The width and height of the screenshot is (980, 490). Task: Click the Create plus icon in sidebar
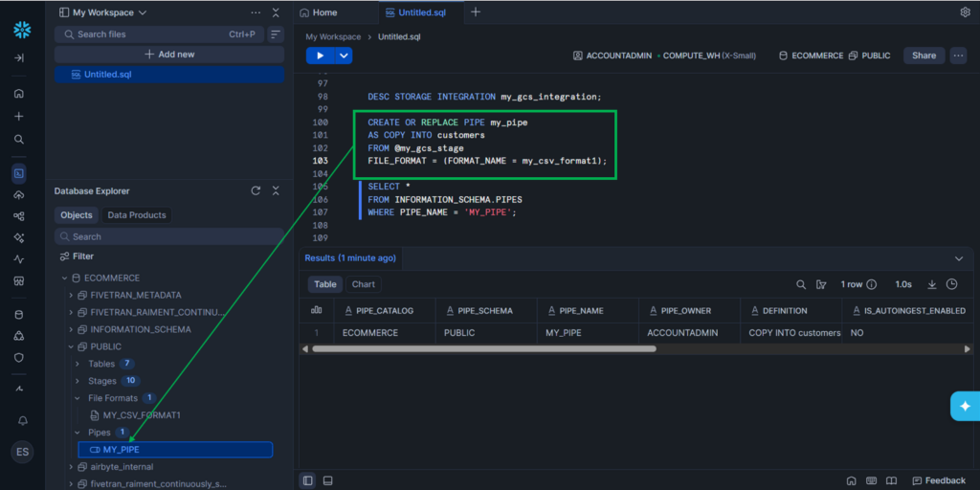point(19,116)
